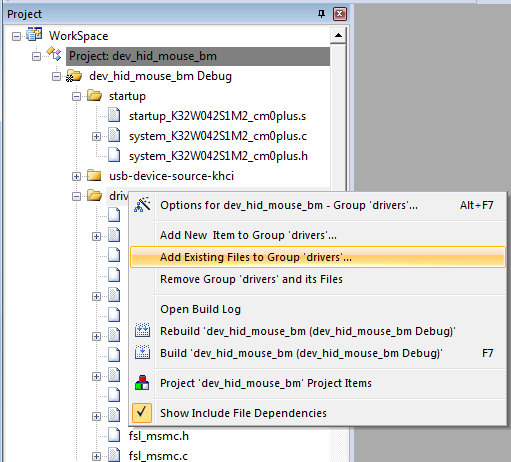
Task: Click the scrollbar up arrow in Project panel
Action: click(338, 36)
